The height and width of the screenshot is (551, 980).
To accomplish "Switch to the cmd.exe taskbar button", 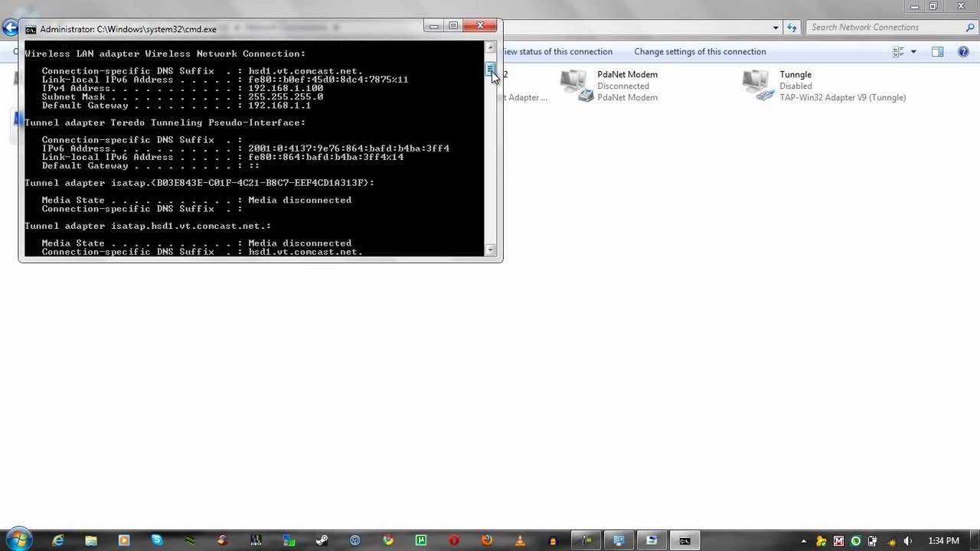I will tap(684, 540).
